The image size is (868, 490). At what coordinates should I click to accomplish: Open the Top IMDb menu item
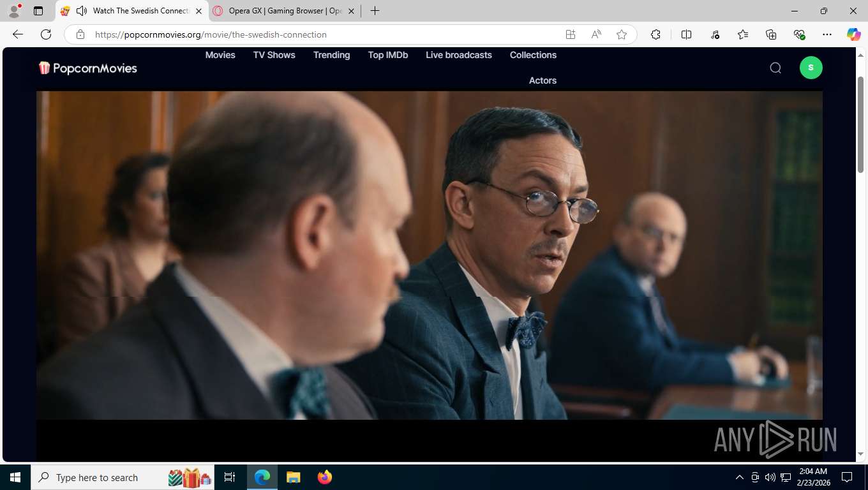[x=388, y=55]
